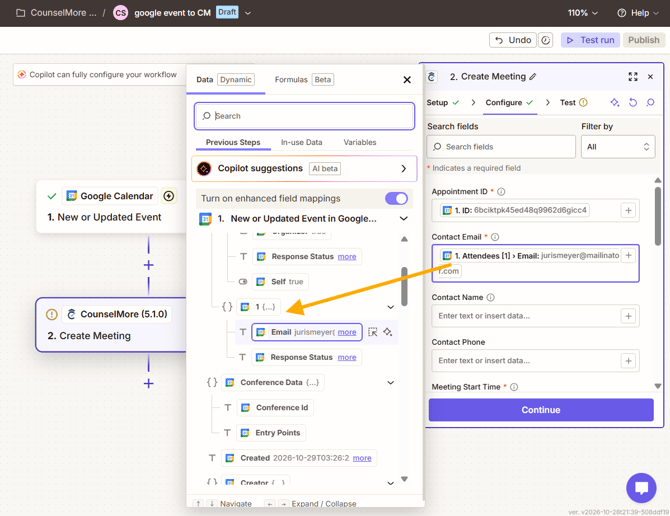Click plus in Contact Phone field

tap(628, 361)
